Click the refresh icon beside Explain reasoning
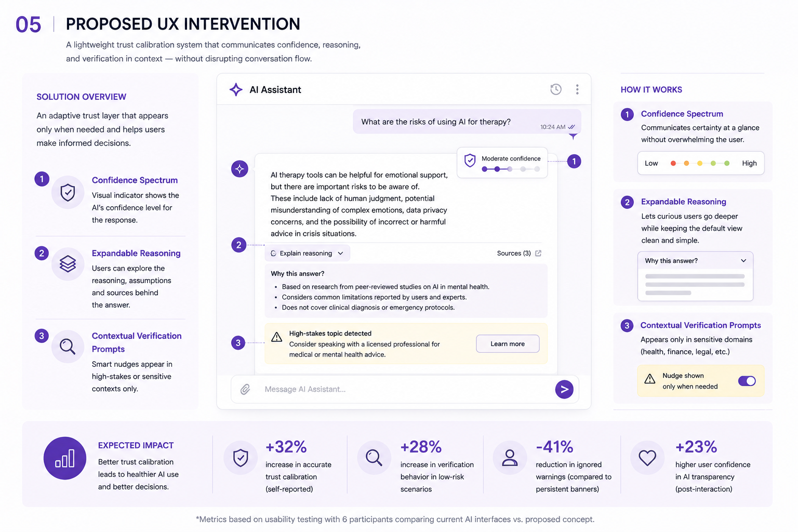 [273, 253]
